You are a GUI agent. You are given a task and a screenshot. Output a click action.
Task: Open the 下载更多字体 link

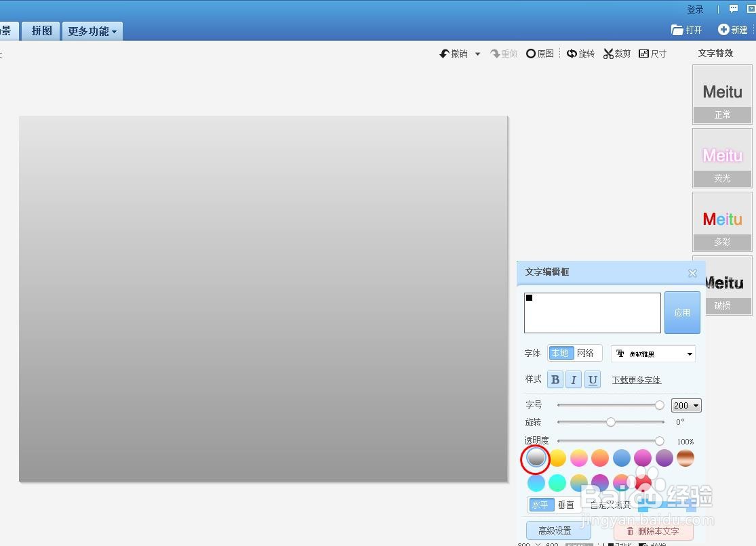(x=637, y=380)
